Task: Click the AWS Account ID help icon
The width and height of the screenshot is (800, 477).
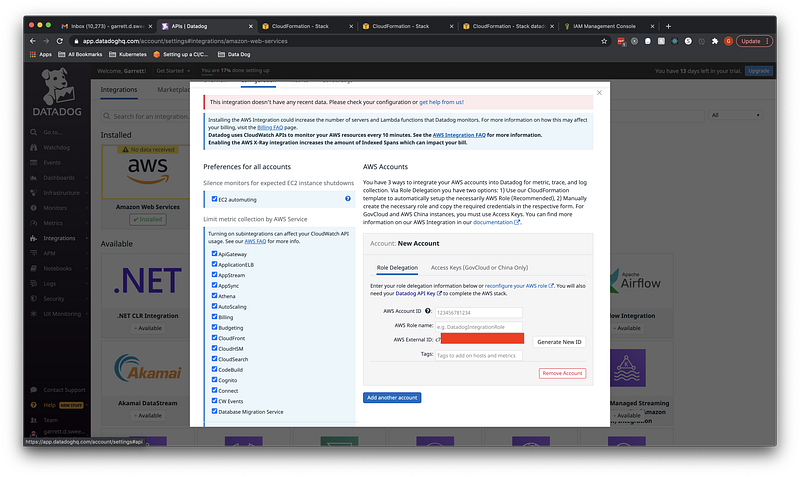Action: (428, 311)
